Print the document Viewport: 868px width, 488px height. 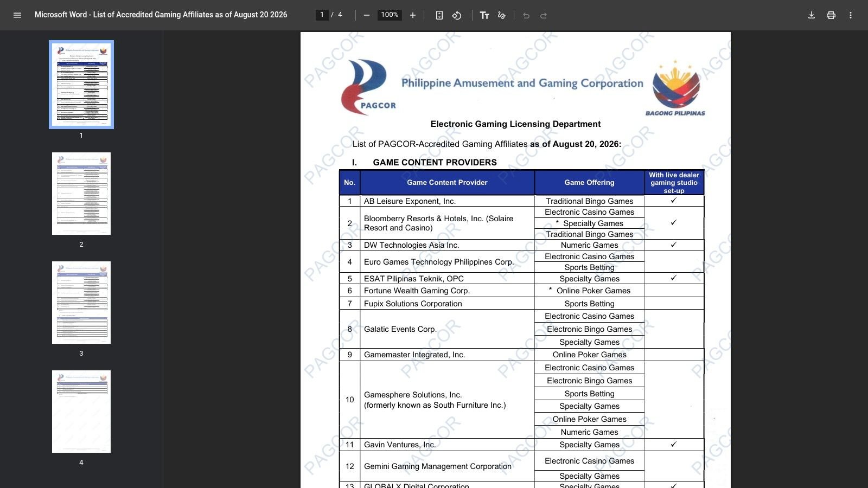[831, 15]
